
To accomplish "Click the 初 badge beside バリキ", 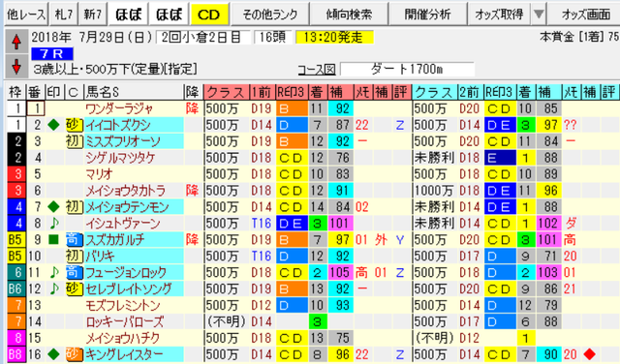I will (x=74, y=256).
